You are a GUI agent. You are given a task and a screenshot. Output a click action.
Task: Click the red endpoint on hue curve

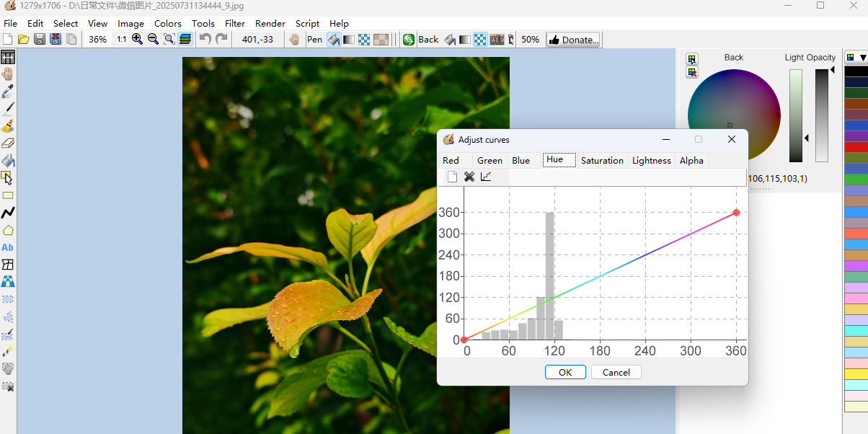[x=736, y=213]
